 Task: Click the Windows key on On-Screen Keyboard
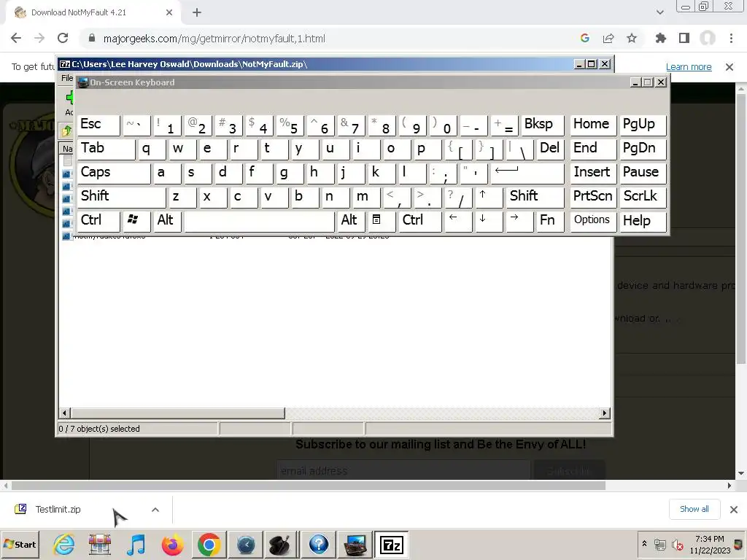pyautogui.click(x=136, y=220)
